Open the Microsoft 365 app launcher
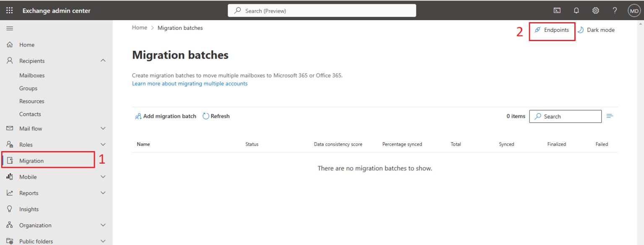The height and width of the screenshot is (245, 644). [9, 10]
